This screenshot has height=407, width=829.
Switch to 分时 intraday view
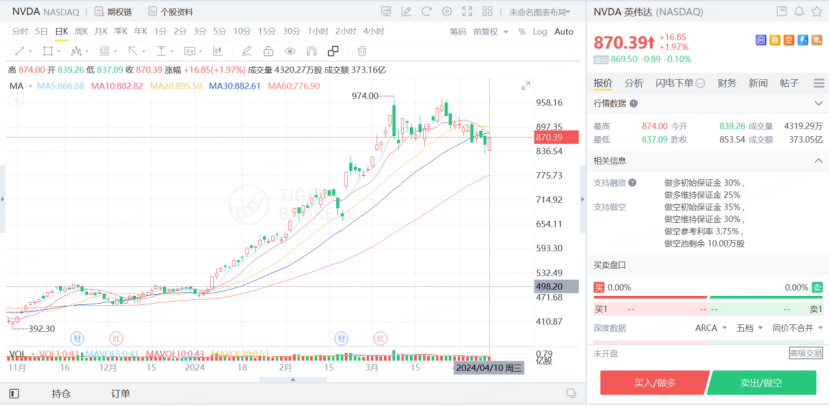pyautogui.click(x=20, y=32)
